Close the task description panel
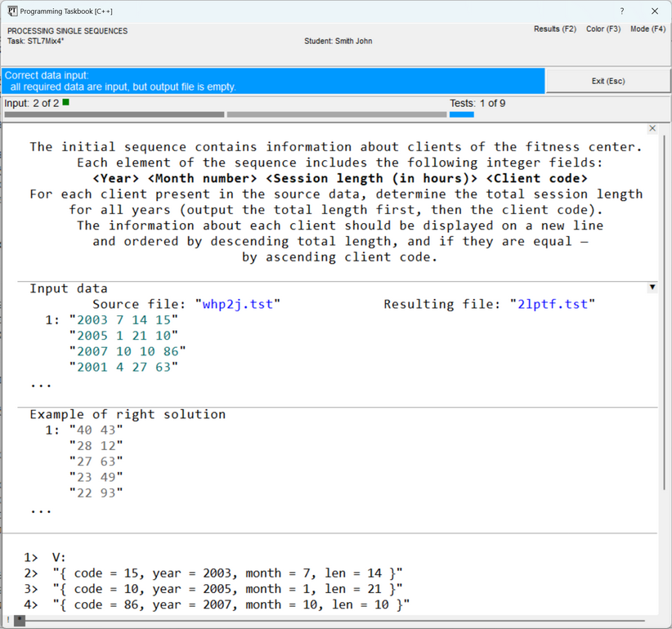The width and height of the screenshot is (672, 629). tap(652, 128)
